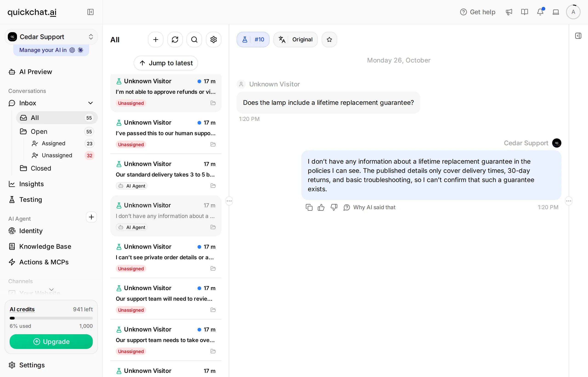Collapse the Inbox section chevron
588x377 pixels.
(x=90, y=103)
